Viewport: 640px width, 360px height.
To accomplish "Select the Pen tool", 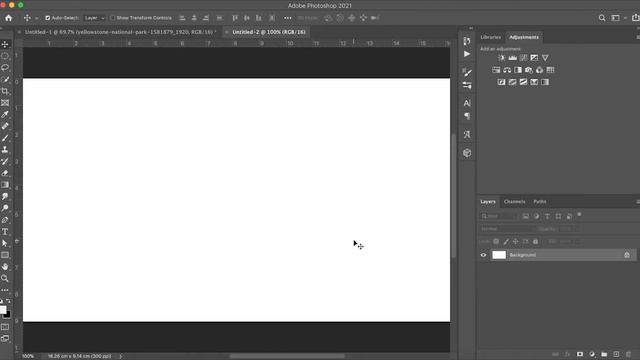I will click(x=5, y=220).
